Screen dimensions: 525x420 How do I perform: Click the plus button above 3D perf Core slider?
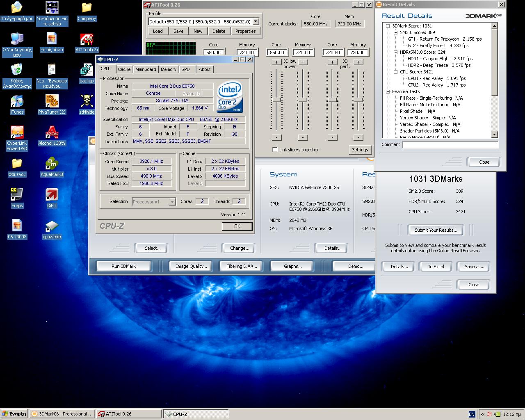pos(332,62)
